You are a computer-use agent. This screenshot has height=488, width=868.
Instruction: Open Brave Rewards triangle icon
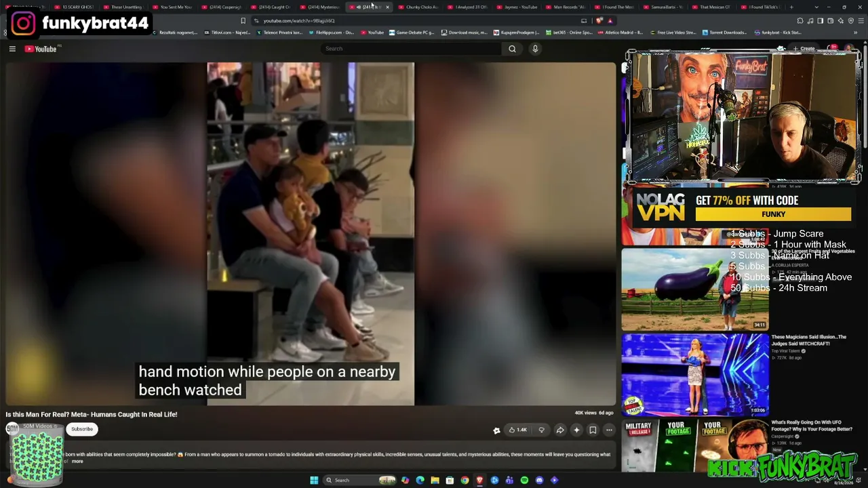pyautogui.click(x=610, y=20)
